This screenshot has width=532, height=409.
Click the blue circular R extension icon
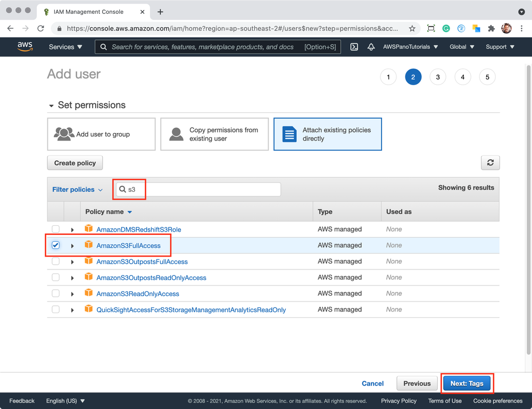[x=461, y=29]
